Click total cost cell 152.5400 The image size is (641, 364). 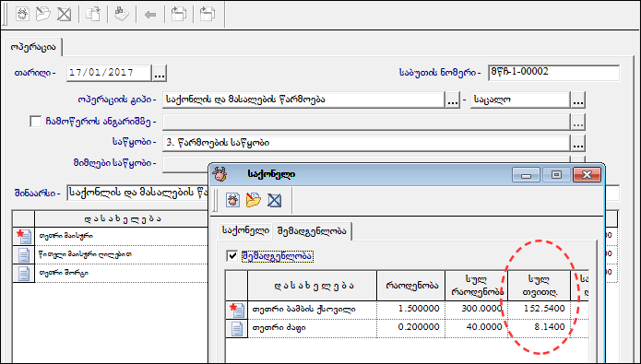[540, 310]
